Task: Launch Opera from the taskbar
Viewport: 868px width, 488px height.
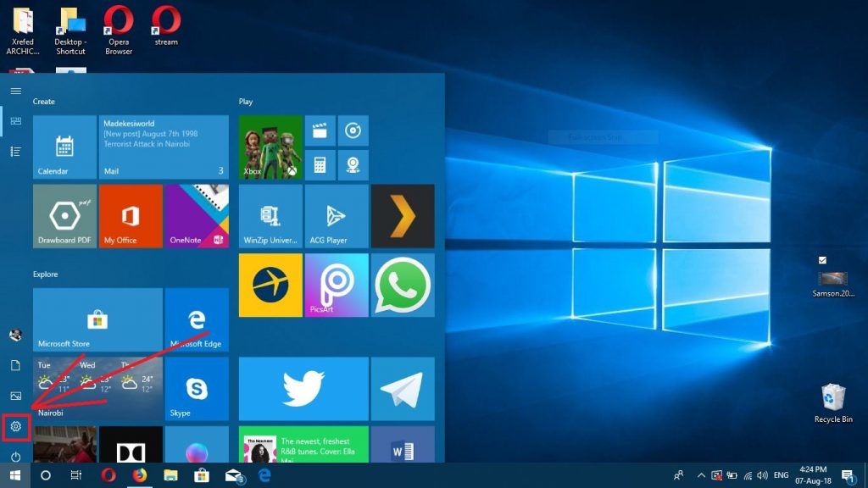Action: coord(108,475)
